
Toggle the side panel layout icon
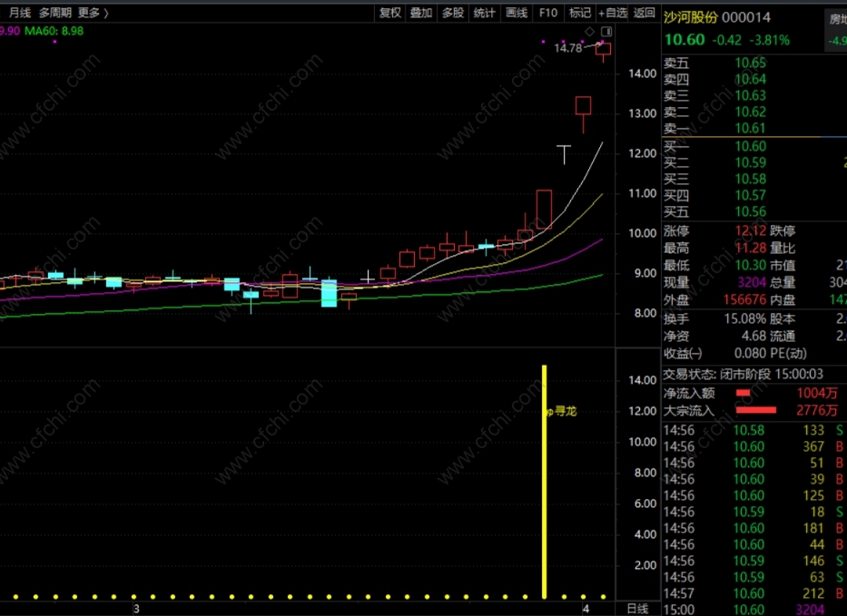(606, 32)
